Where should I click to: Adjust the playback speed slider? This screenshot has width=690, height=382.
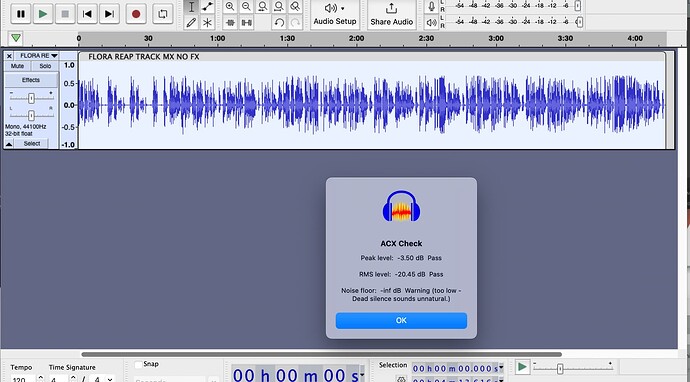(x=560, y=368)
